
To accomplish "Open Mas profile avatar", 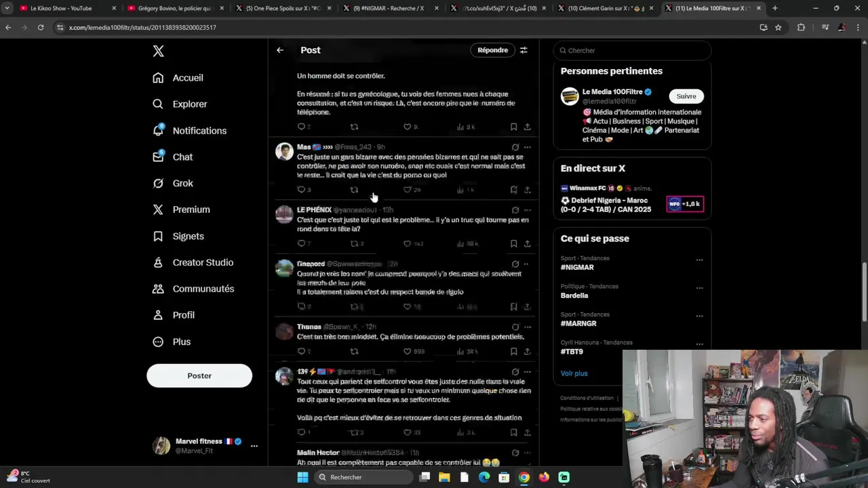I will point(284,151).
